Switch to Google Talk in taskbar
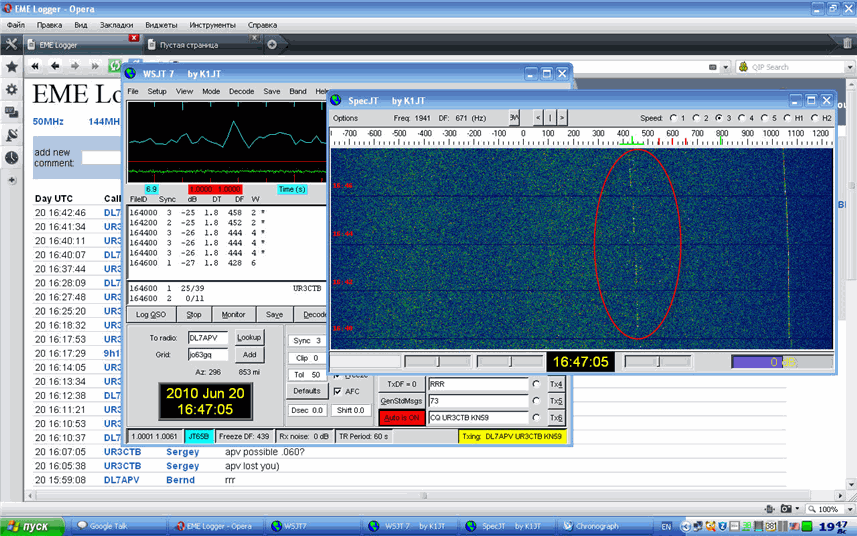The width and height of the screenshot is (857, 536). [119, 526]
